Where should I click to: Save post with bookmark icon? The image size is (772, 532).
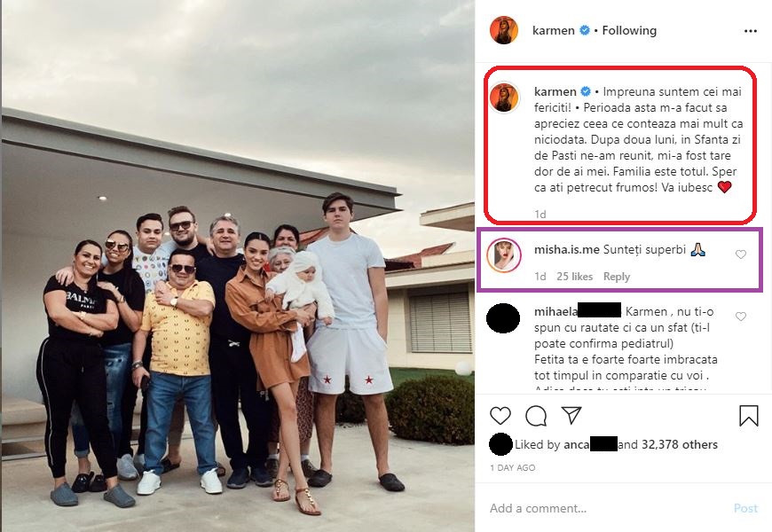[x=748, y=415]
